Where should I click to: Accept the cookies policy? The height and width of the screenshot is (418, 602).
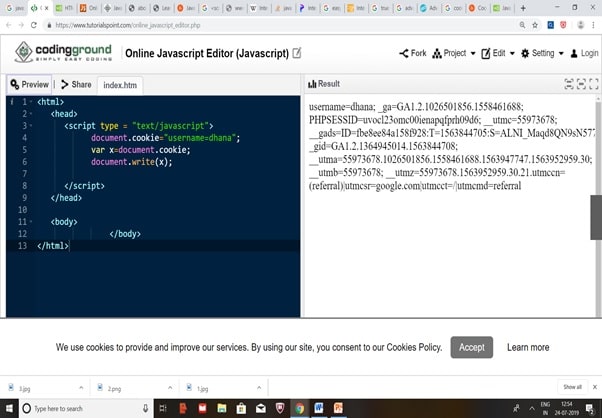pyautogui.click(x=471, y=347)
